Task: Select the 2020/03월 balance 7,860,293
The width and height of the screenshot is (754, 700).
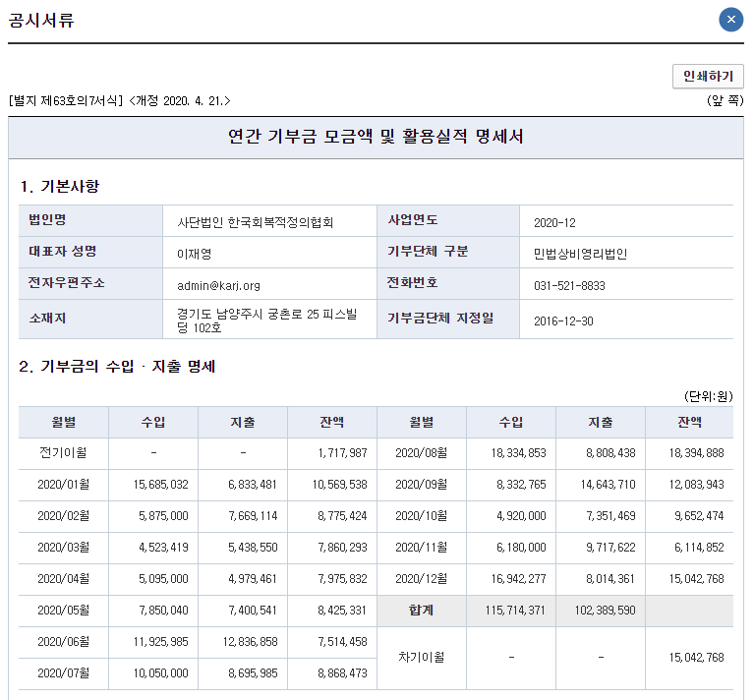Action: tap(342, 547)
